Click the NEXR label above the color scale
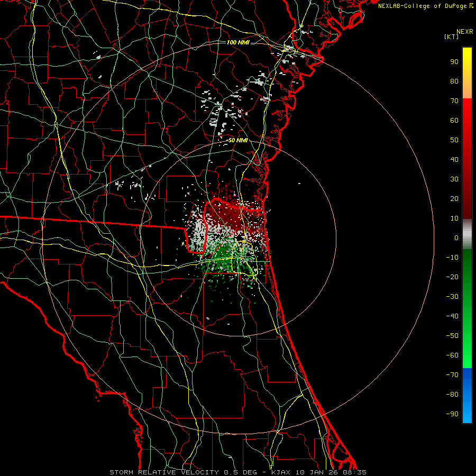This screenshot has width=476, height=476. [x=464, y=32]
